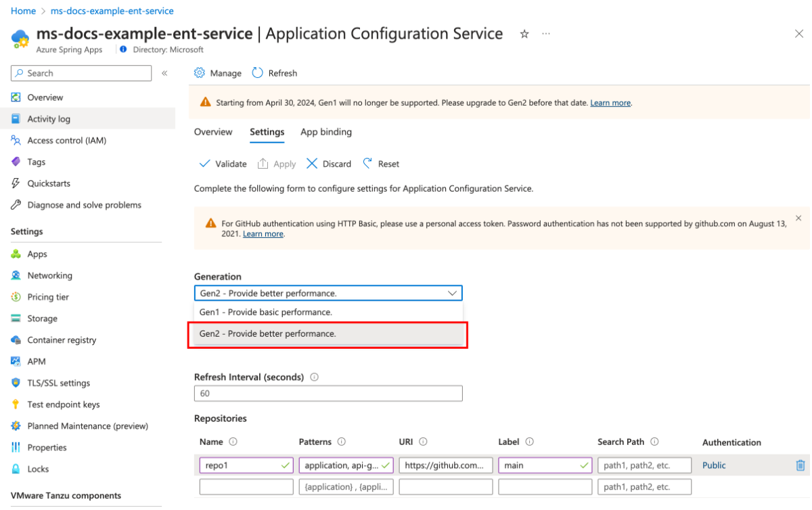The image size is (812, 510).
Task: Switch to the App binding tab
Action: coord(326,132)
